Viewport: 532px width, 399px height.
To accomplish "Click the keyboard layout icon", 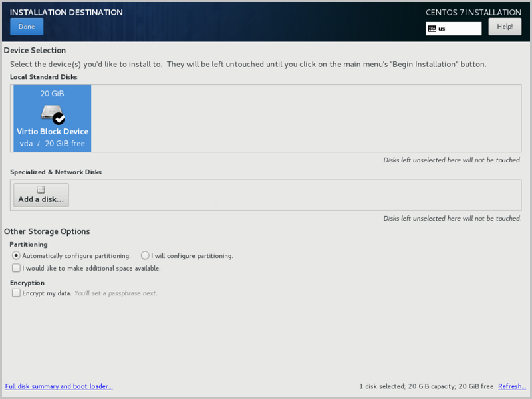I will [x=432, y=29].
